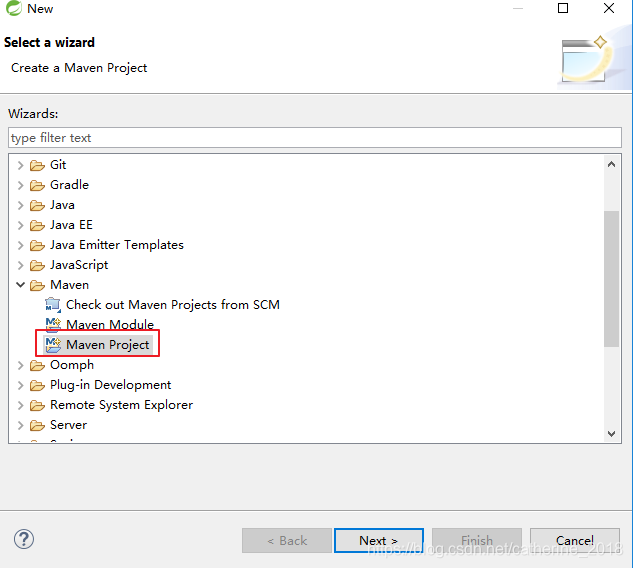Select the Remote System Explorer label
Viewport: 633px width, 568px height.
coord(122,405)
